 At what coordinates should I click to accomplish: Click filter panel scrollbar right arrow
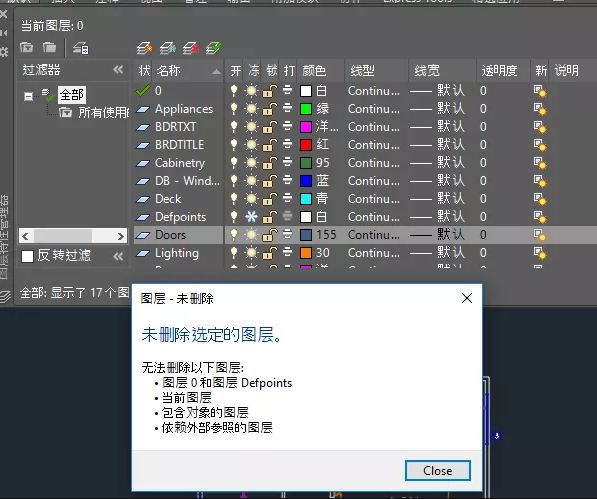click(121, 236)
